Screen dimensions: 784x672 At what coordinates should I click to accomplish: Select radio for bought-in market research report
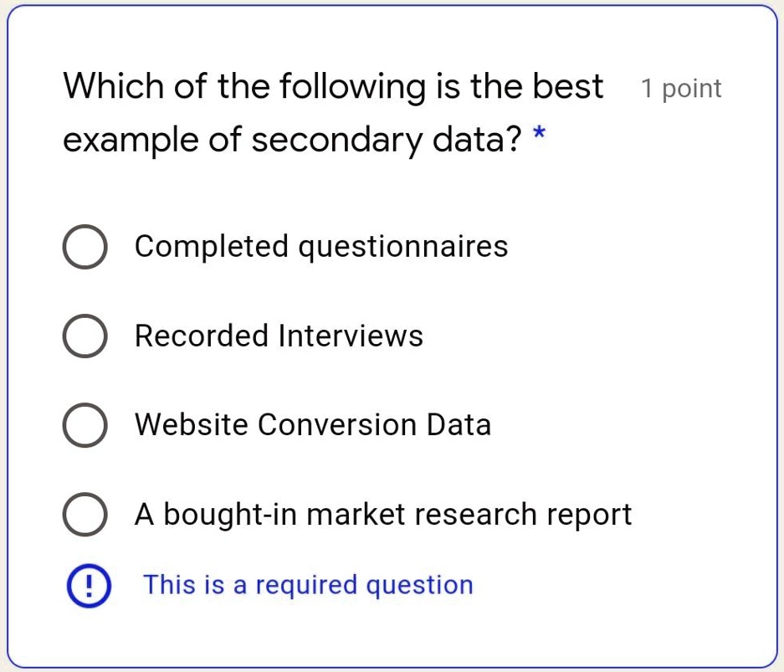pos(85,515)
